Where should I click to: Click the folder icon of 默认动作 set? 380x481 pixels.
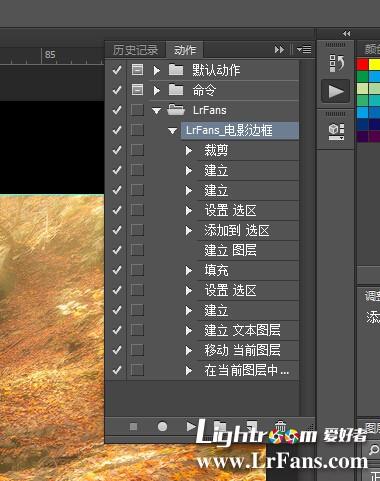tap(176, 70)
